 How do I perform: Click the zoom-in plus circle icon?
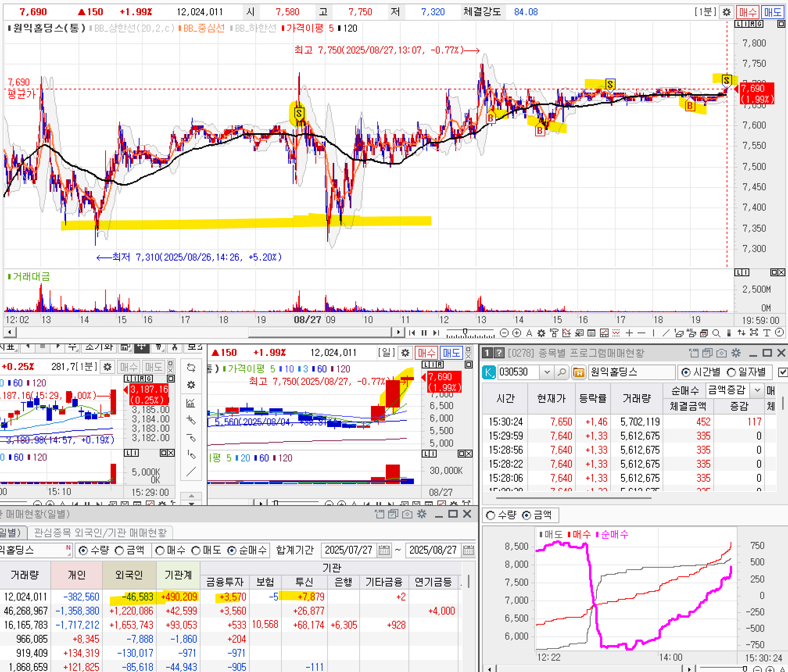[517, 333]
